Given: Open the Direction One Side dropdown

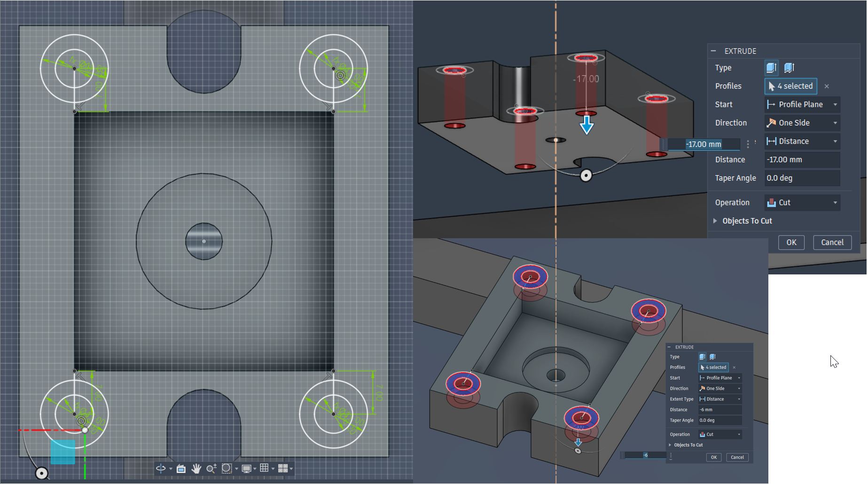Looking at the screenshot, I should coord(801,123).
